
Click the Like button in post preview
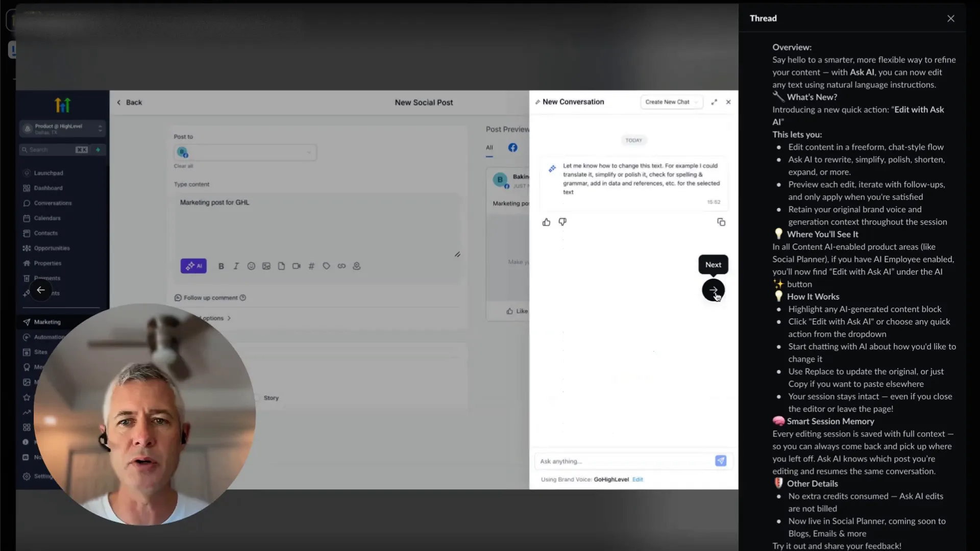[517, 311]
